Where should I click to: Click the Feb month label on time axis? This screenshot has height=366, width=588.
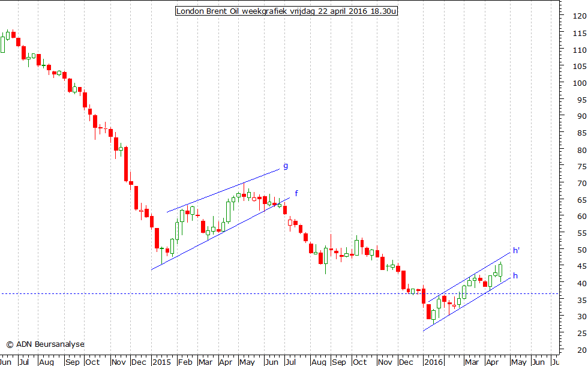[x=185, y=362]
